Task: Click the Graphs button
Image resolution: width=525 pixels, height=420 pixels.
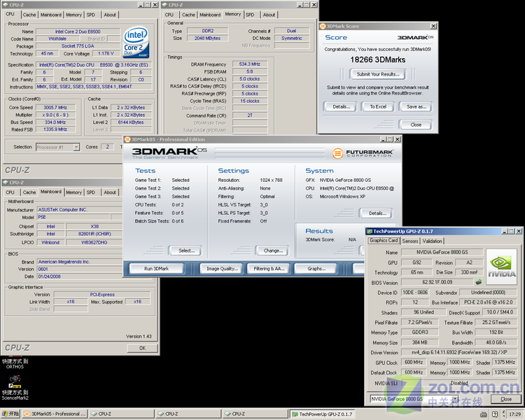Action: click(316, 269)
